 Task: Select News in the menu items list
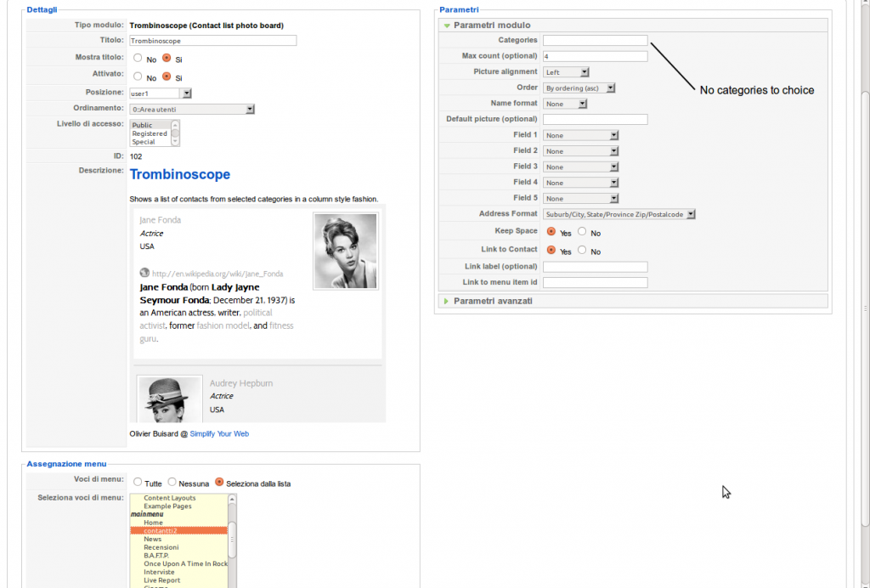[x=153, y=539]
